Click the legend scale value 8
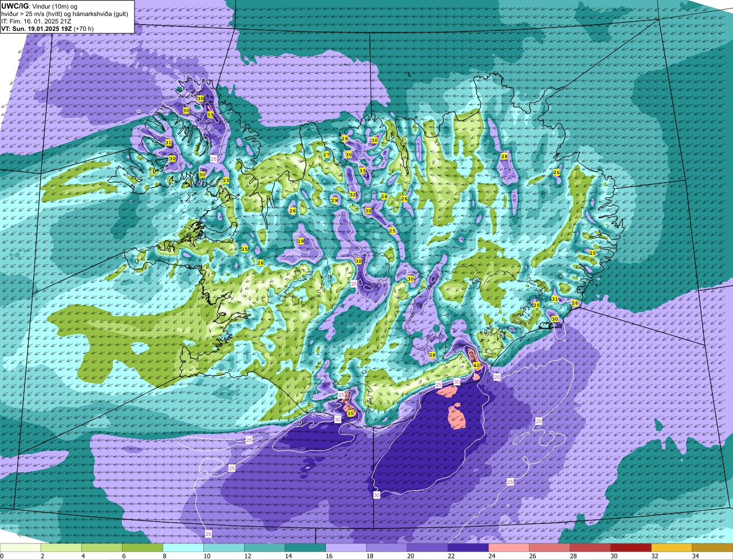The height and width of the screenshot is (560, 733). (x=164, y=556)
